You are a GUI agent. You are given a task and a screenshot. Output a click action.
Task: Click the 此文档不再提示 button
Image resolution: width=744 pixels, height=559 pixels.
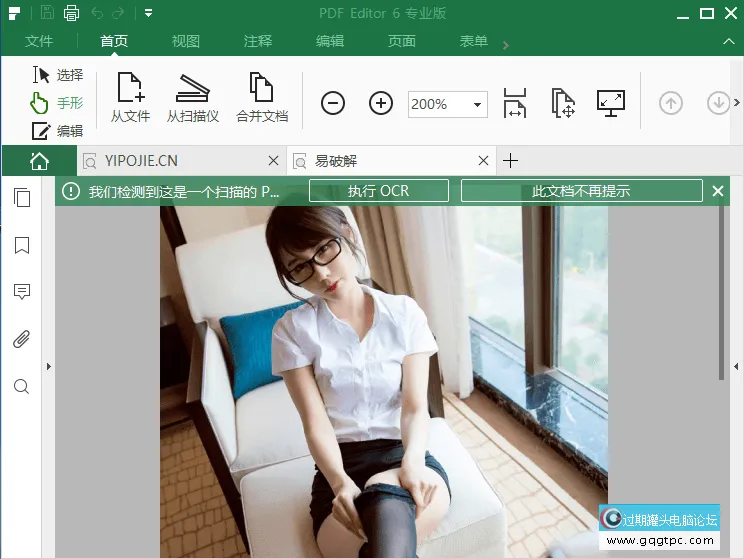(x=581, y=191)
